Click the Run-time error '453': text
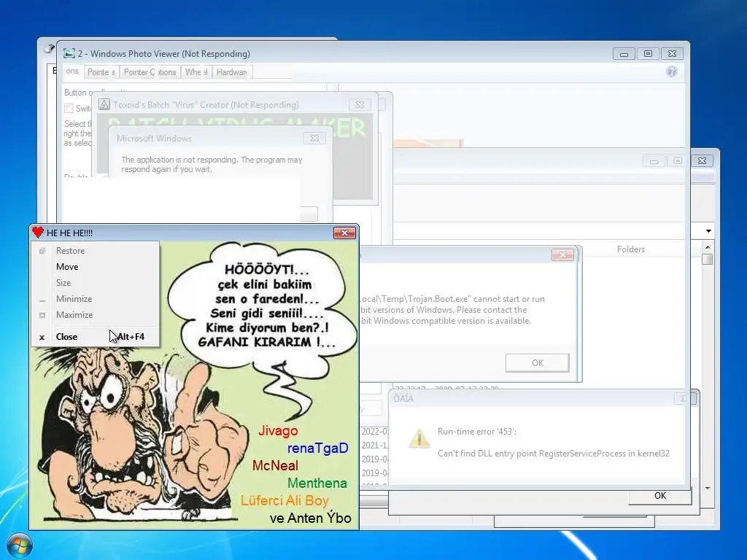The image size is (747, 560). tap(477, 432)
